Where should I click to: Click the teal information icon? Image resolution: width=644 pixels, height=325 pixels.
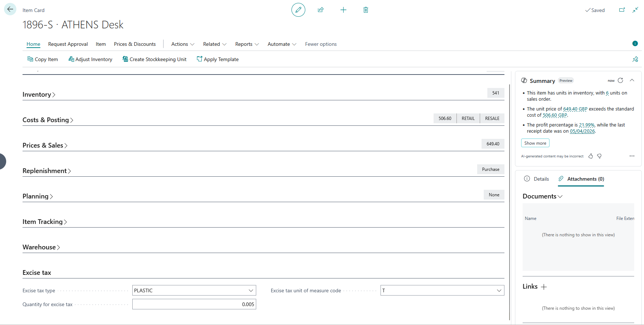click(x=635, y=44)
